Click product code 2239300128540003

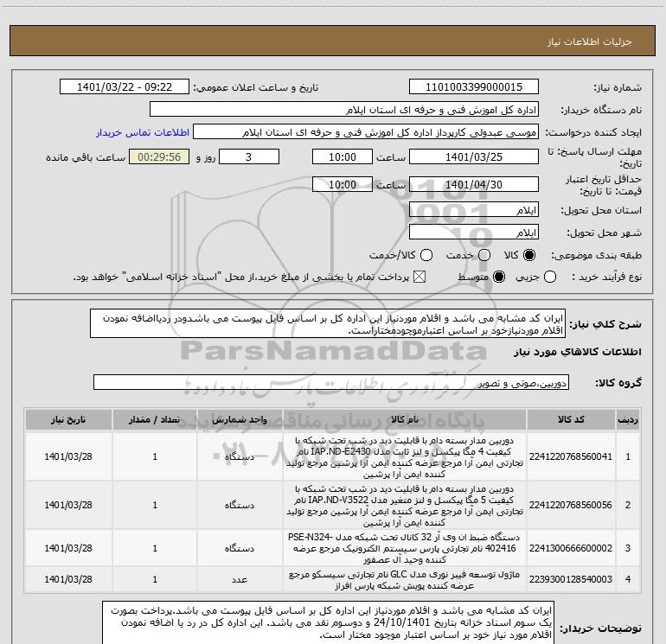(x=571, y=579)
